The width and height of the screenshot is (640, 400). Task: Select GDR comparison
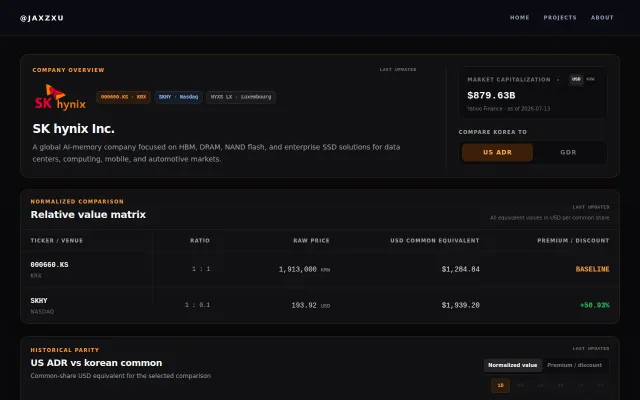(568, 152)
